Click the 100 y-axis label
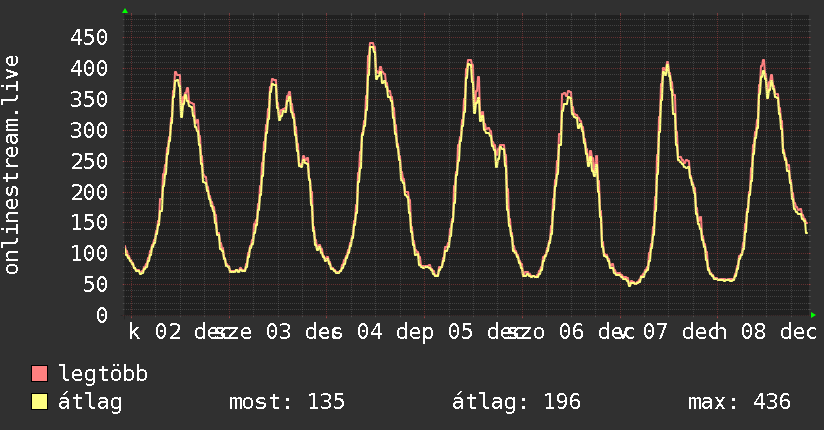This screenshot has height=430, width=824. point(89,253)
